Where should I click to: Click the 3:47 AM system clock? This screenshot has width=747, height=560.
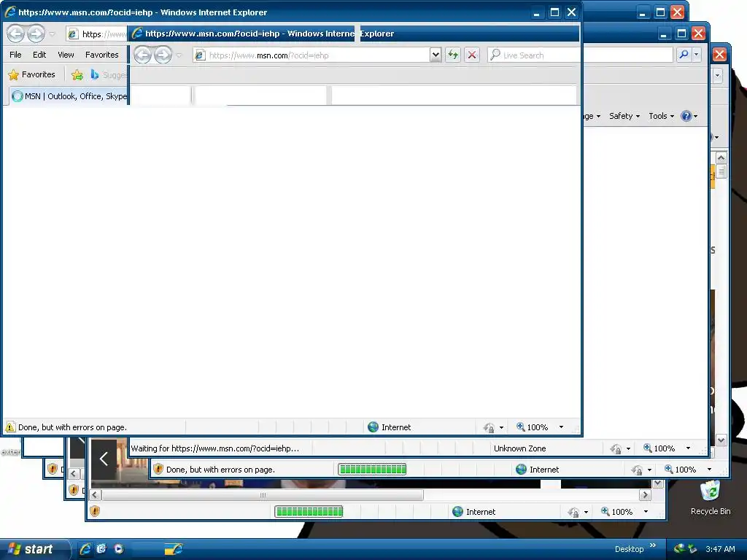(720, 549)
